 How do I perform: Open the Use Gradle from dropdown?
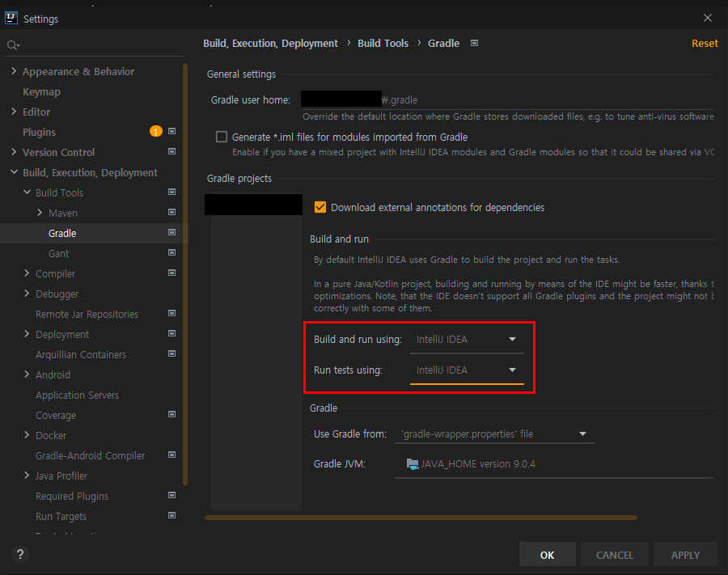point(494,434)
